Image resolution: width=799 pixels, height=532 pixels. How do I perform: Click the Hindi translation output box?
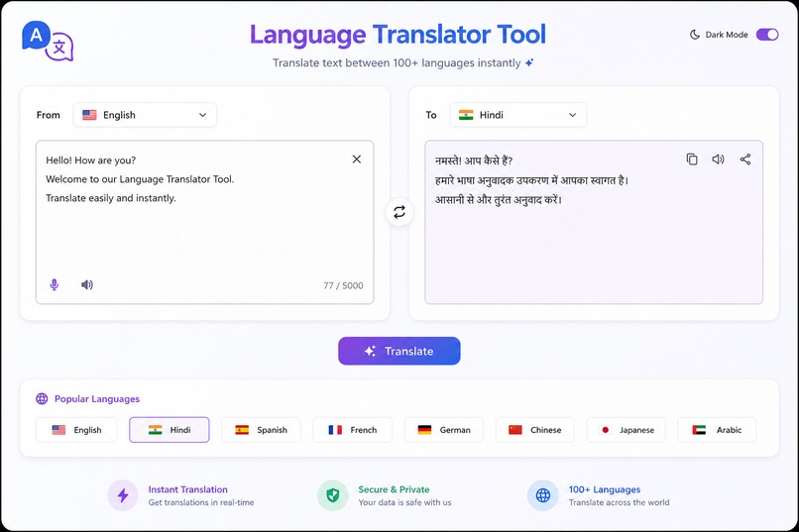coord(594,223)
